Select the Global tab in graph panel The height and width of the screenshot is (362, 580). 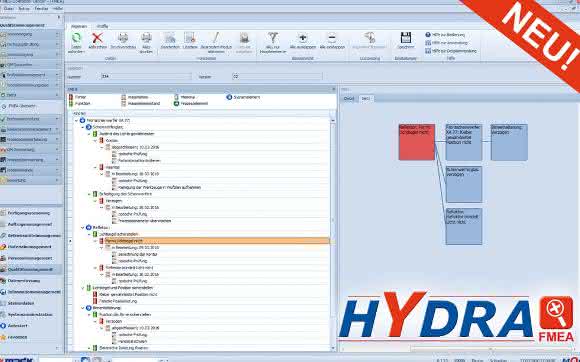point(349,98)
